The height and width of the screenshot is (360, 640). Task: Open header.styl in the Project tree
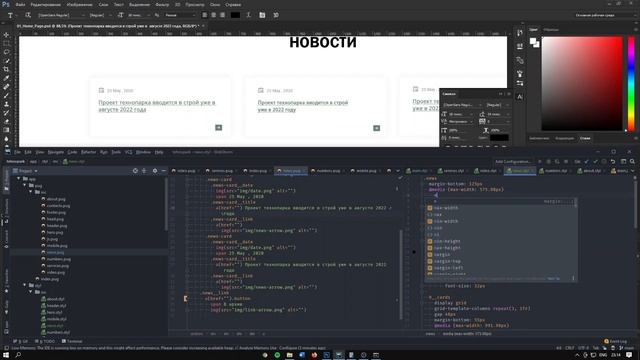coord(56,305)
